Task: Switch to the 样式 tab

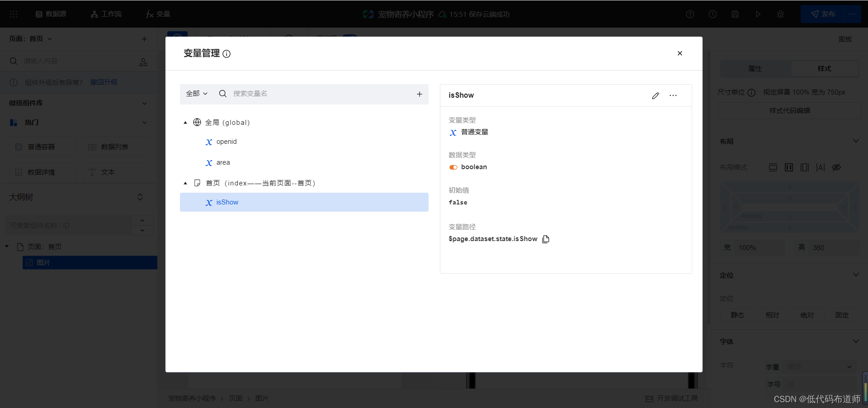Action: tap(824, 69)
